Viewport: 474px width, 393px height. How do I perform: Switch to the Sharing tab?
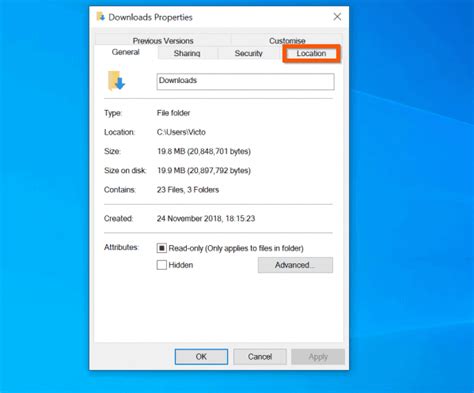pyautogui.click(x=187, y=53)
